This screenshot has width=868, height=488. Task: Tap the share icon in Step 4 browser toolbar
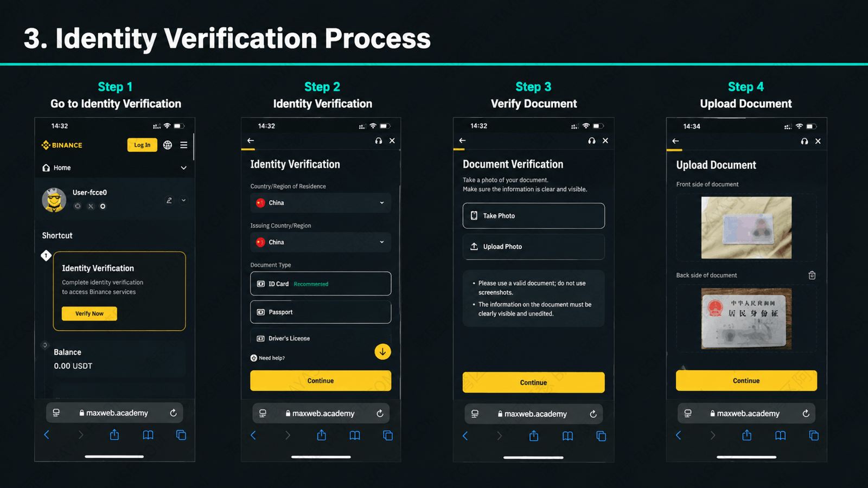pyautogui.click(x=747, y=435)
